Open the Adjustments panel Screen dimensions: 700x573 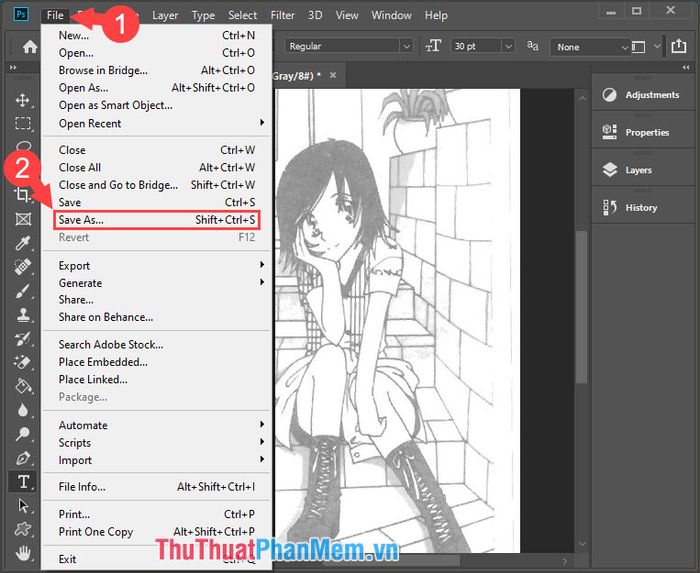tap(643, 95)
